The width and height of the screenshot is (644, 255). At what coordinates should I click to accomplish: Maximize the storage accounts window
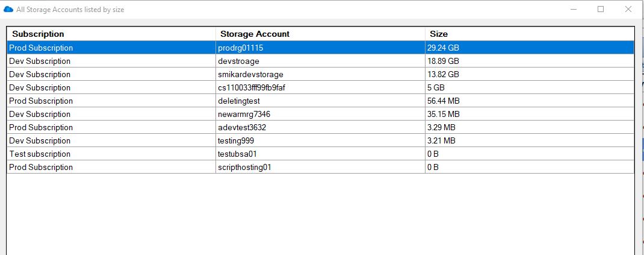[601, 9]
